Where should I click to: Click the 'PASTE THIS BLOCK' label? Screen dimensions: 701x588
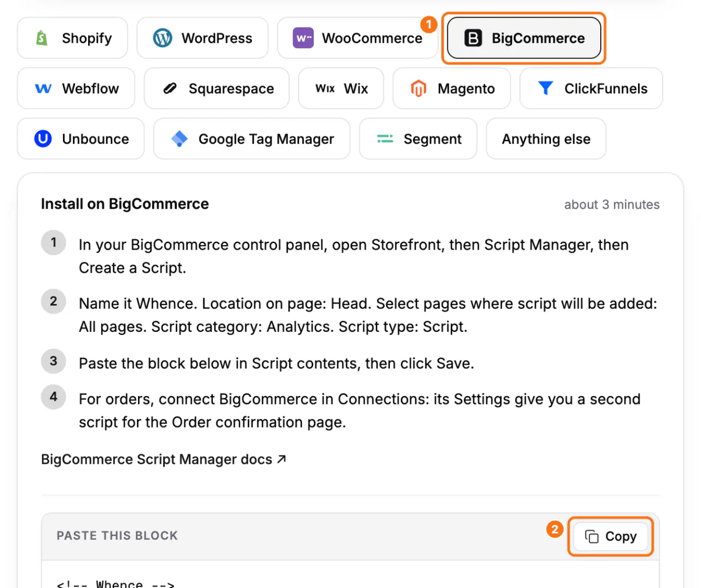[x=117, y=535]
